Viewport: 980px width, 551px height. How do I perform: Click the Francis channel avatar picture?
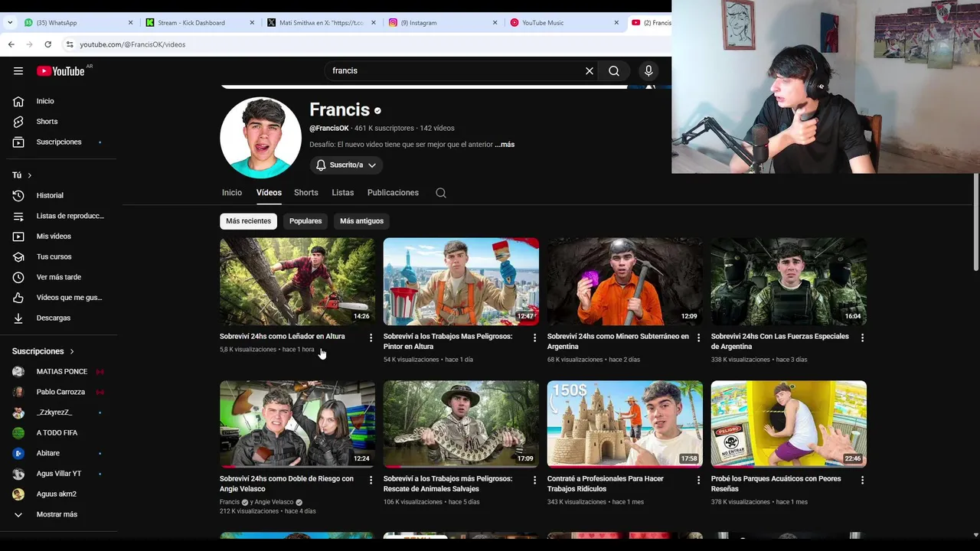[261, 138]
